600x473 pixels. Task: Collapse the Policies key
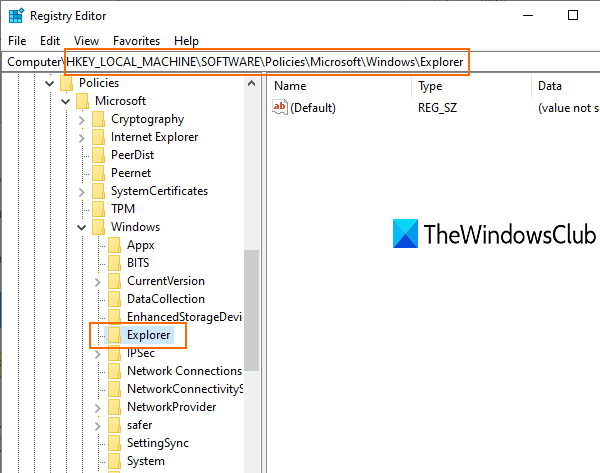pos(49,83)
